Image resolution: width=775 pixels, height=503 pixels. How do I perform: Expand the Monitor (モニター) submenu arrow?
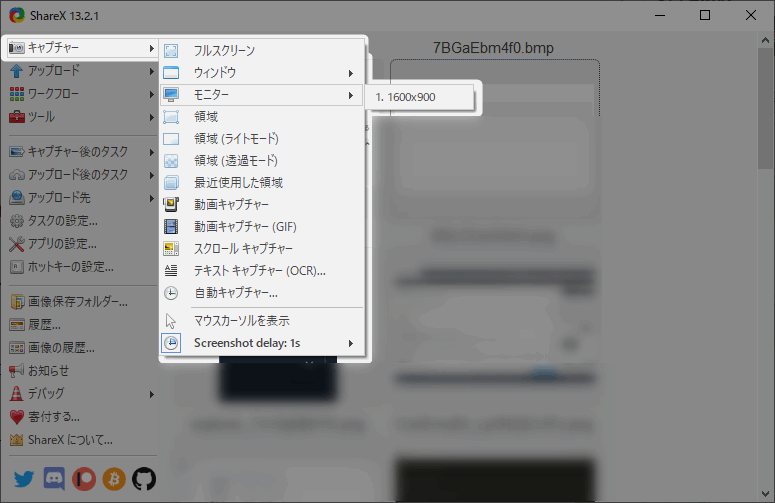point(350,95)
